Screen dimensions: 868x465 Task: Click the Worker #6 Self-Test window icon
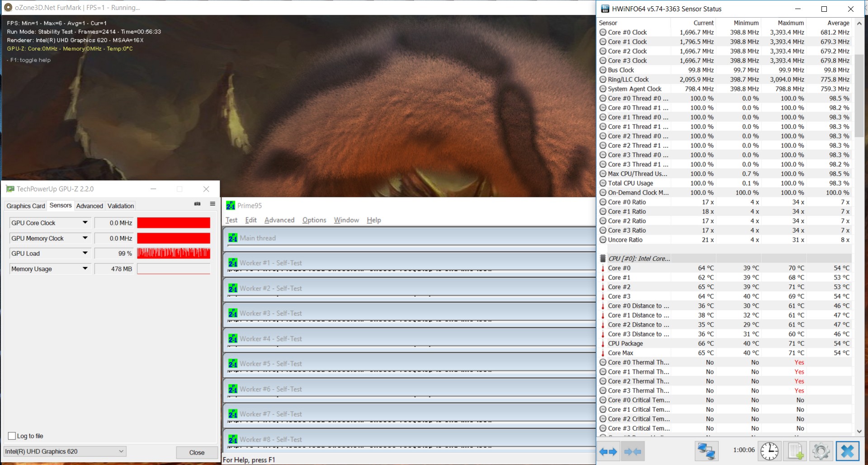[x=233, y=389]
